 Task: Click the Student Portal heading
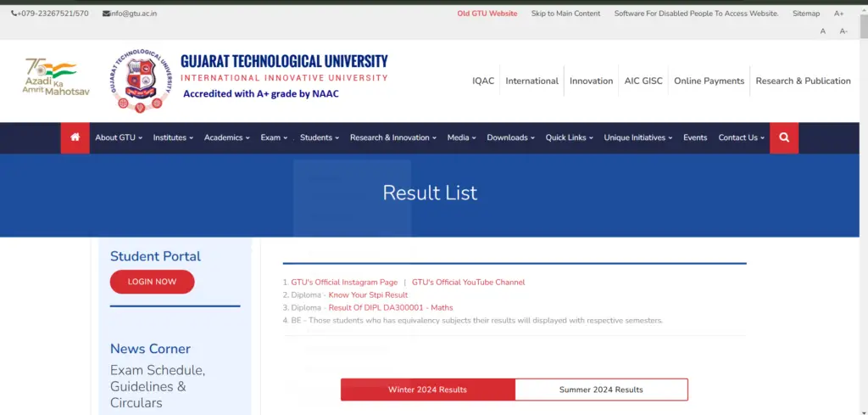tap(156, 256)
